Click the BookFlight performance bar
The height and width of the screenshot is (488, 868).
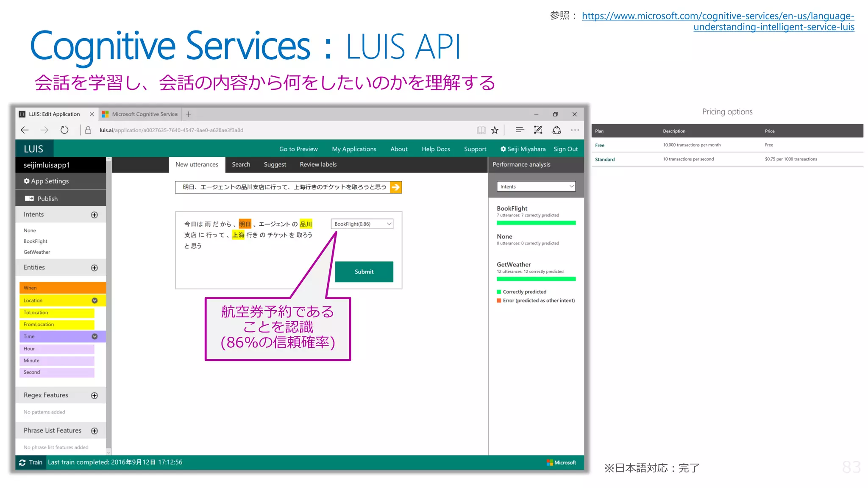pos(536,223)
